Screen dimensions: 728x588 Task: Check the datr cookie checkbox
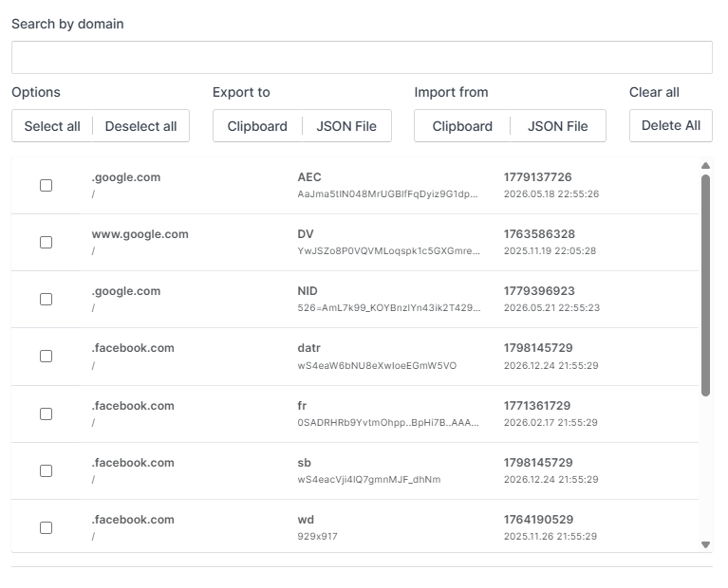(46, 356)
